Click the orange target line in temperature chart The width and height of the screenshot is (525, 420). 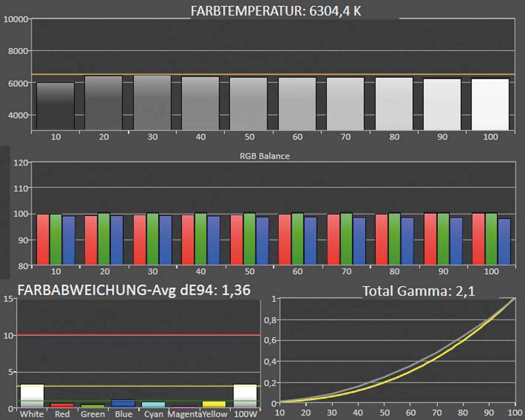[x=273, y=74]
